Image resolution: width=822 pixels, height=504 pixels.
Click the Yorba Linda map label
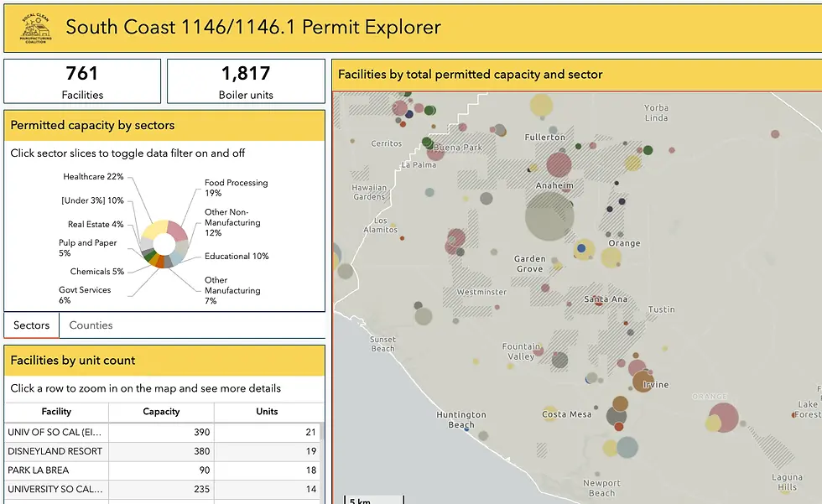click(x=656, y=112)
